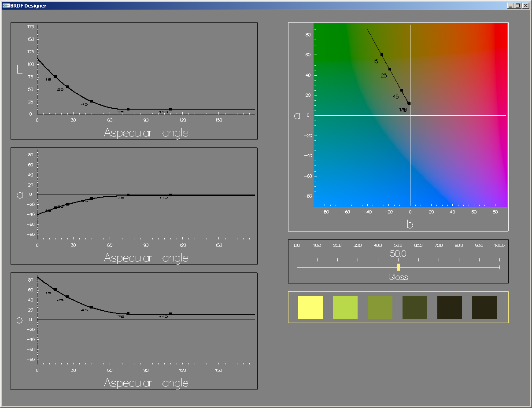The width and height of the screenshot is (532, 408).
Task: Select the 45 point in the a-b color plane
Action: [402, 90]
